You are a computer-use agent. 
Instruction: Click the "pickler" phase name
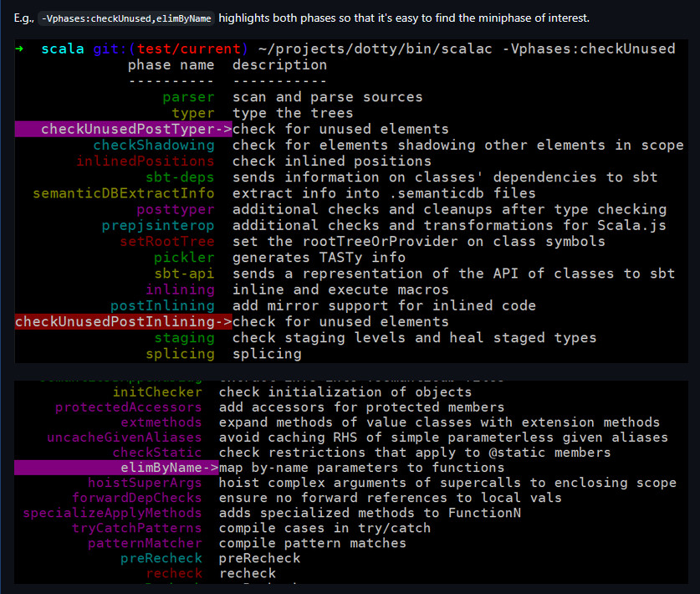184,258
